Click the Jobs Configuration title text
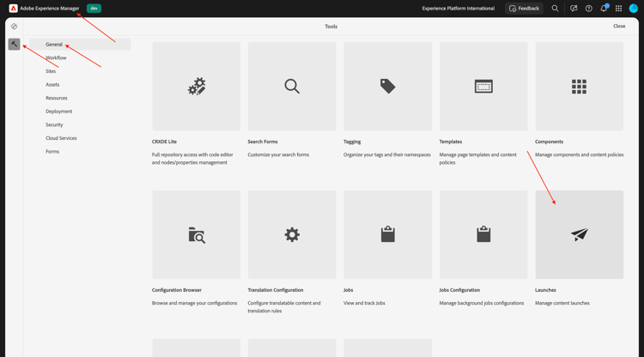The height and width of the screenshot is (357, 644). pyautogui.click(x=459, y=290)
